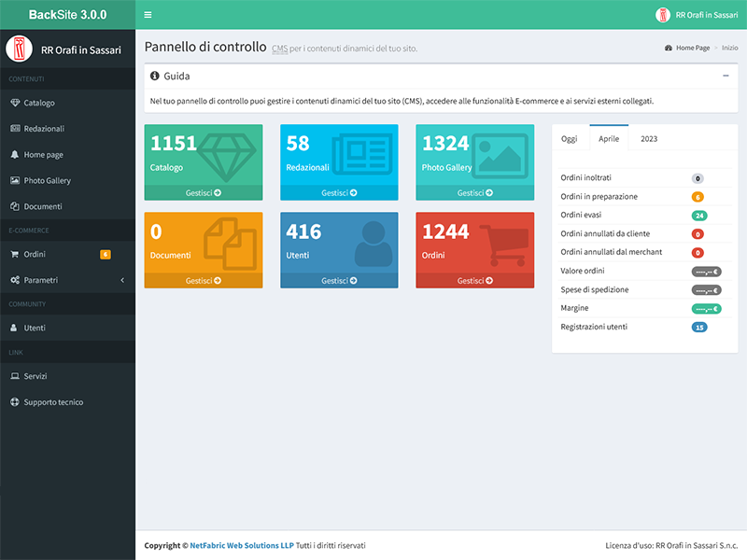
Task: Click the Licenza d'uso footer text
Action: (671, 545)
